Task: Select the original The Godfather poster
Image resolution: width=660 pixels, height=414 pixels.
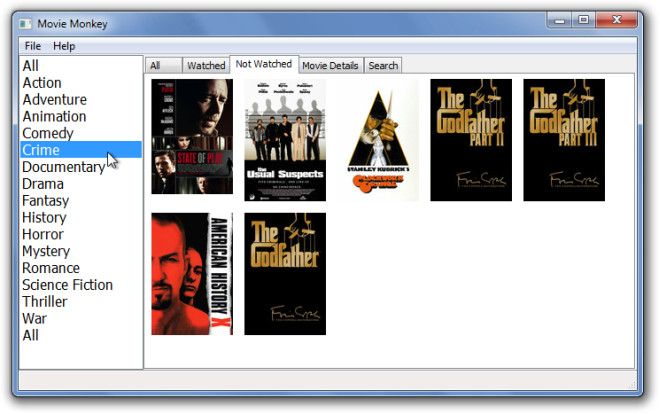Action: pyautogui.click(x=285, y=273)
